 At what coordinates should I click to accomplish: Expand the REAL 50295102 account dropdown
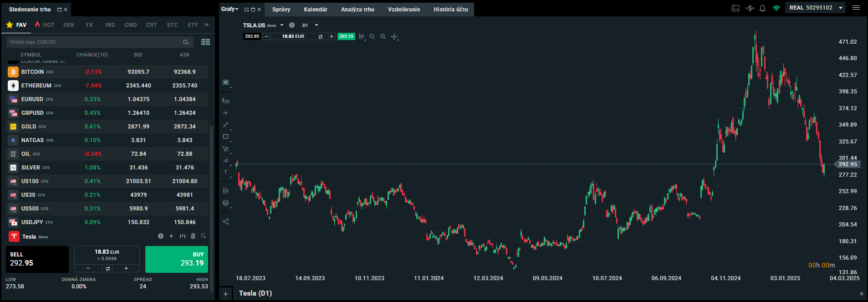[x=840, y=8]
